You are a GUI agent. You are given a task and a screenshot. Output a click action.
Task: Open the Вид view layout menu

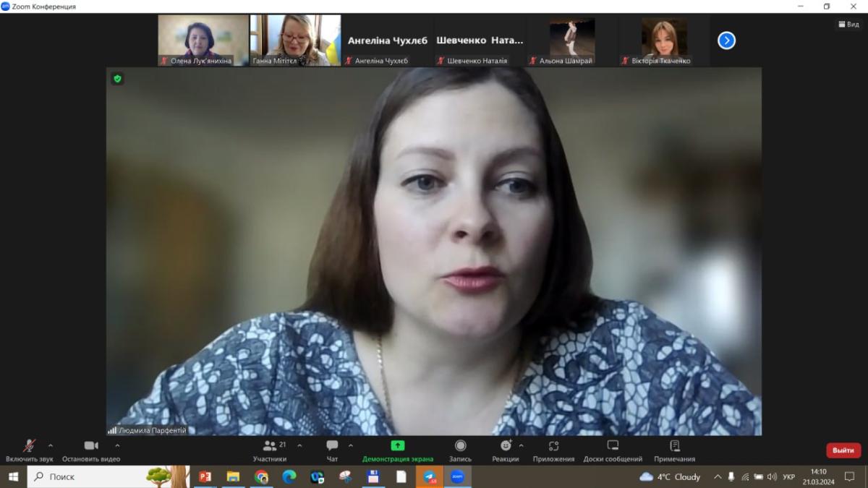849,25
